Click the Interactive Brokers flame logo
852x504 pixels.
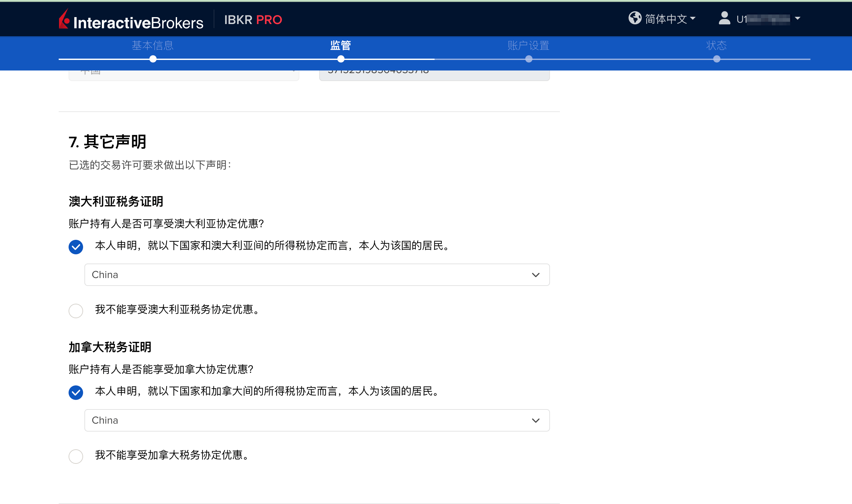[x=64, y=19]
